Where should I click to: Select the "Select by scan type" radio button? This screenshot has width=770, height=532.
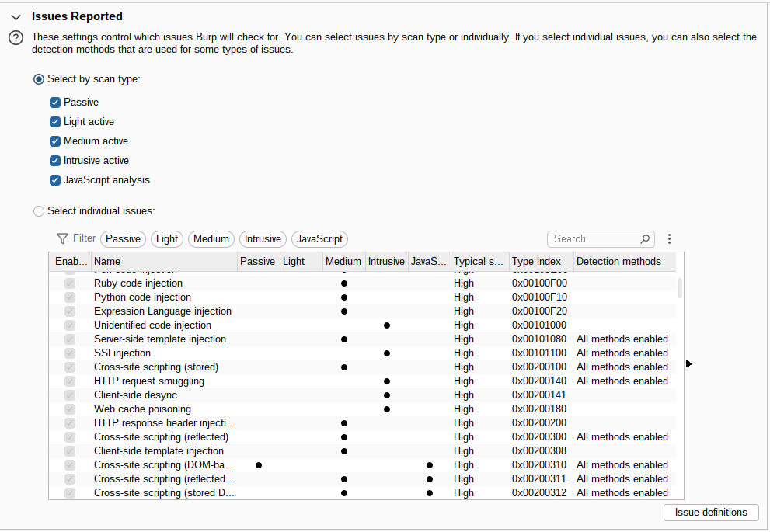click(38, 78)
